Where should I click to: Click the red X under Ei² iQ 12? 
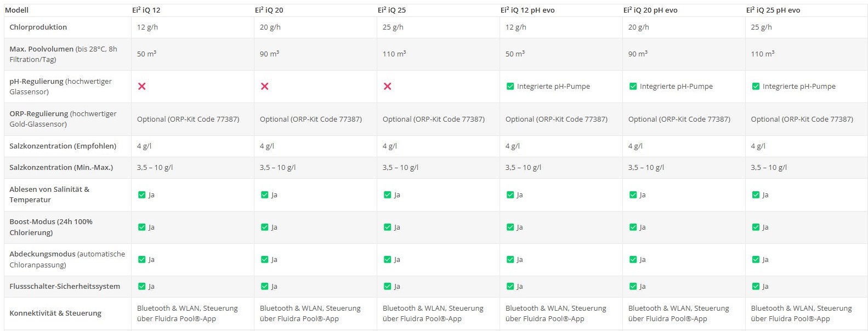[x=141, y=86]
